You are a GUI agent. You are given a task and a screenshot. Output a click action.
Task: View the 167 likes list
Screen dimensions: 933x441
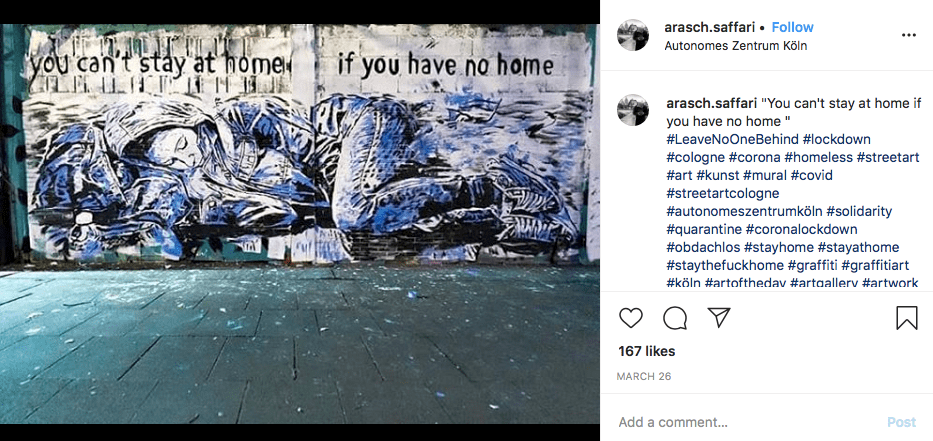pyautogui.click(x=647, y=352)
